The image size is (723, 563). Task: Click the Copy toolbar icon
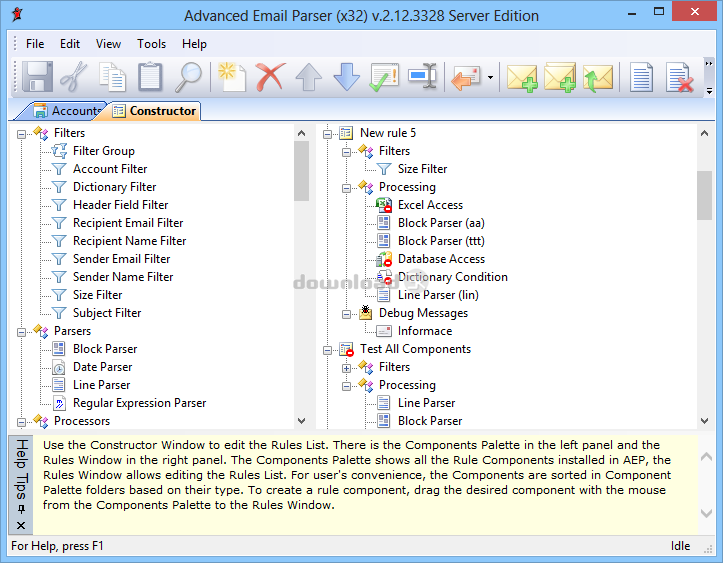click(x=112, y=77)
